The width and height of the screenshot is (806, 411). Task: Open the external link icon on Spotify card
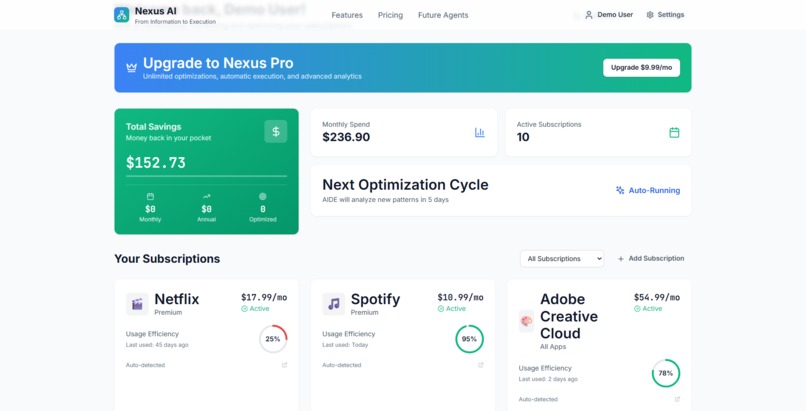481,365
